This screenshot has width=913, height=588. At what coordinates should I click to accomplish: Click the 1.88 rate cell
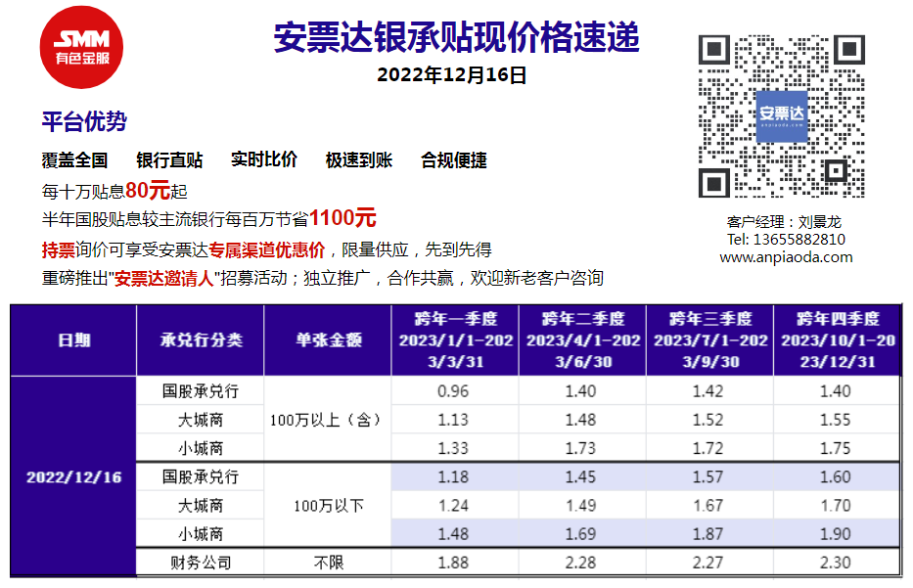coord(454,563)
